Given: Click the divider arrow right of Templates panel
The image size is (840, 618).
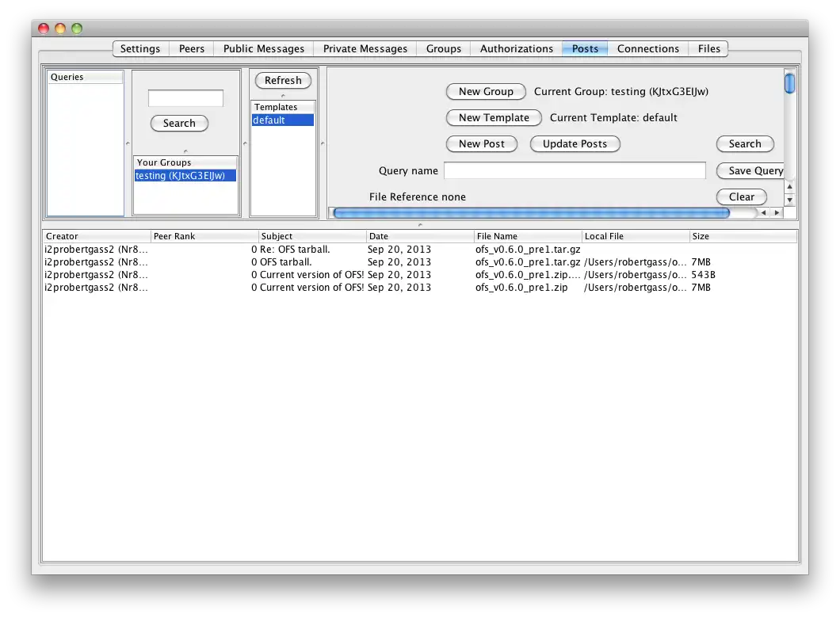Looking at the screenshot, I should click(x=323, y=143).
